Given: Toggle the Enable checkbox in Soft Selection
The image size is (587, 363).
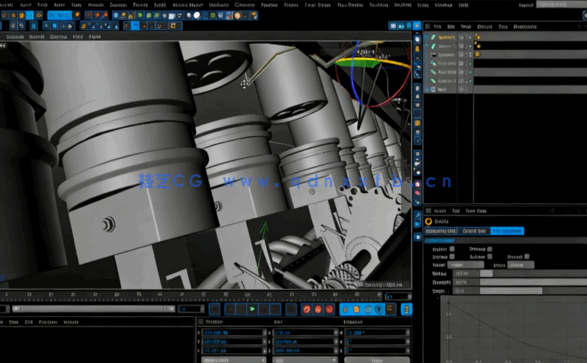Looking at the screenshot, I should coord(452,249).
